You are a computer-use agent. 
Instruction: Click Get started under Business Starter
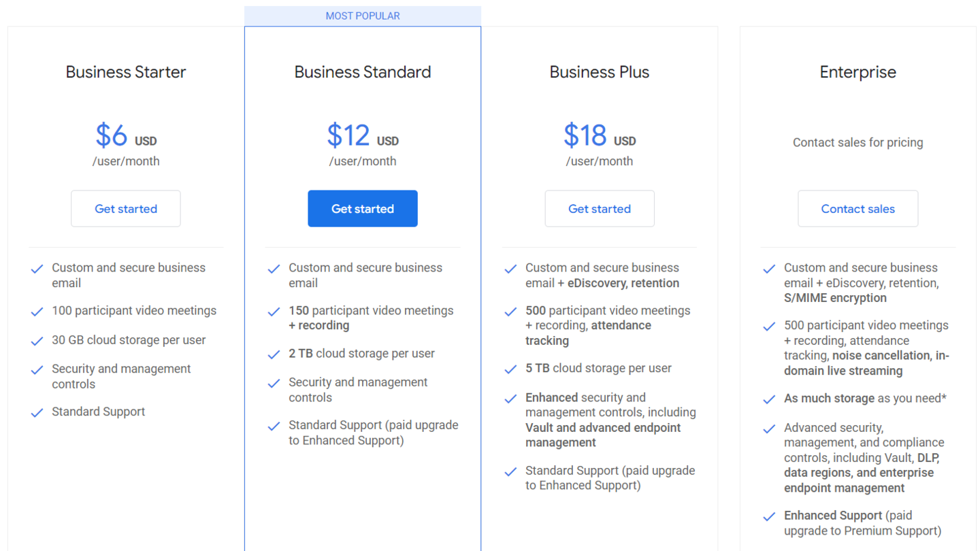tap(126, 209)
